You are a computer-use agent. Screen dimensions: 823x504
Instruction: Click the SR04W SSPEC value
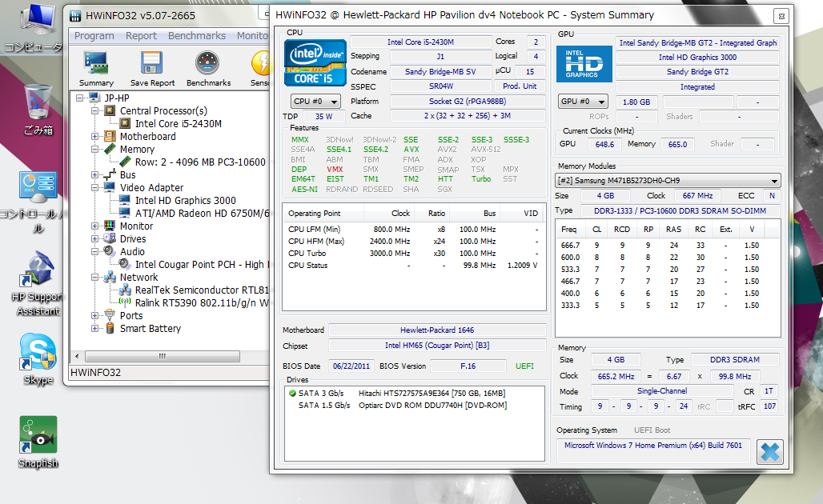441,86
